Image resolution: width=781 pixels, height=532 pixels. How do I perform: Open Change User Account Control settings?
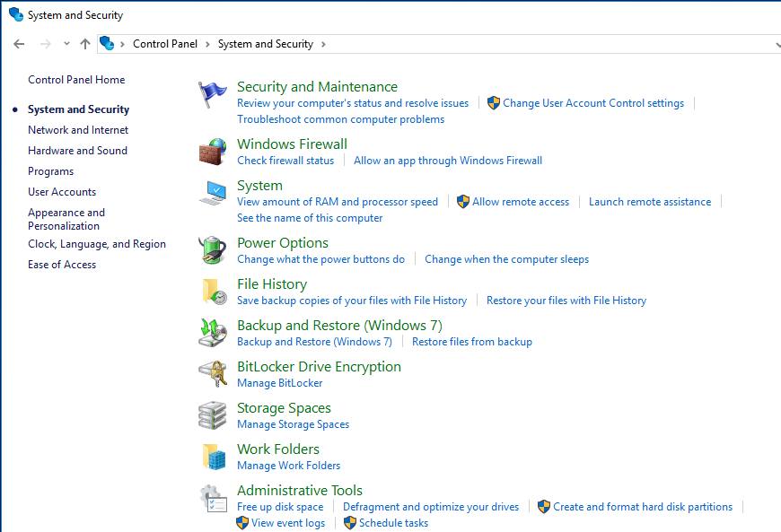pyautogui.click(x=593, y=103)
